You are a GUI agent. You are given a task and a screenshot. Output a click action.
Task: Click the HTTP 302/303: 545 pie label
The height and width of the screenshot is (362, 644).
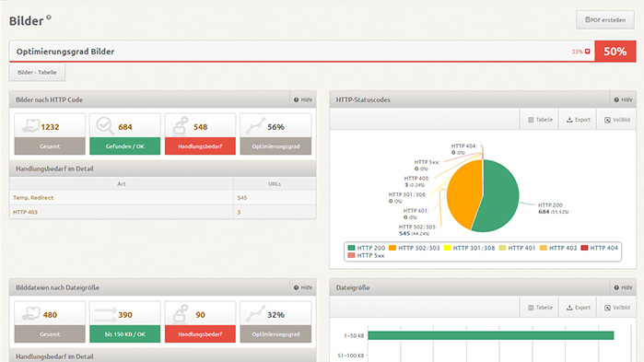[x=417, y=230]
